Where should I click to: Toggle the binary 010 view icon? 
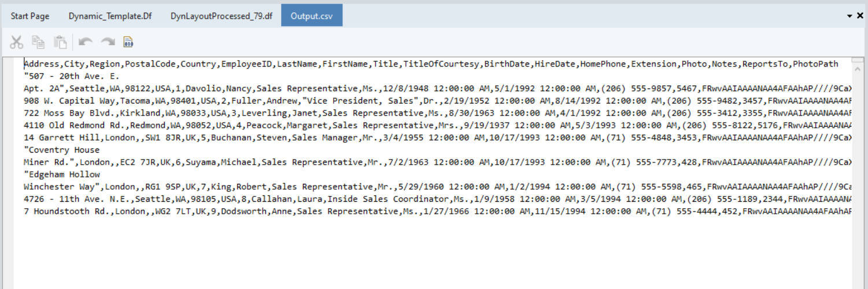[128, 42]
